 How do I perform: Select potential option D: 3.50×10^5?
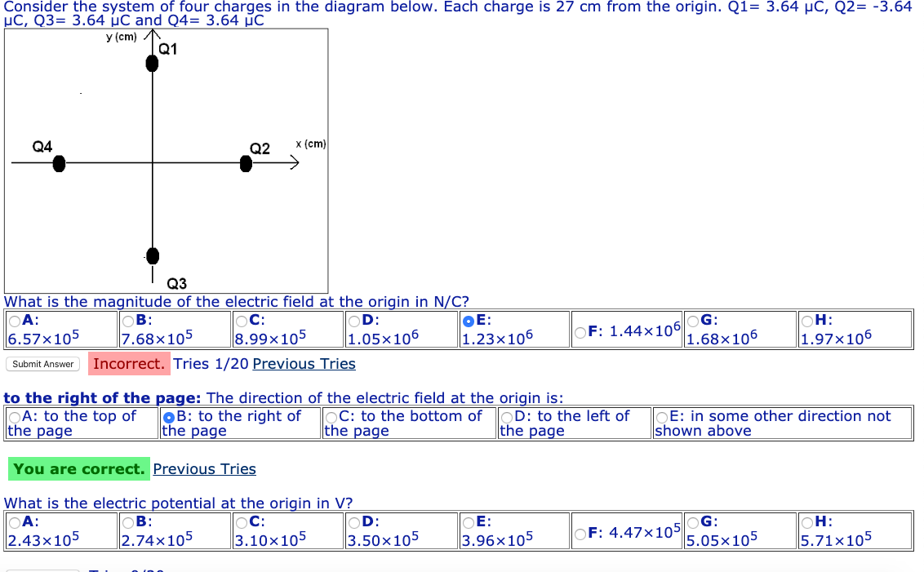click(x=355, y=523)
